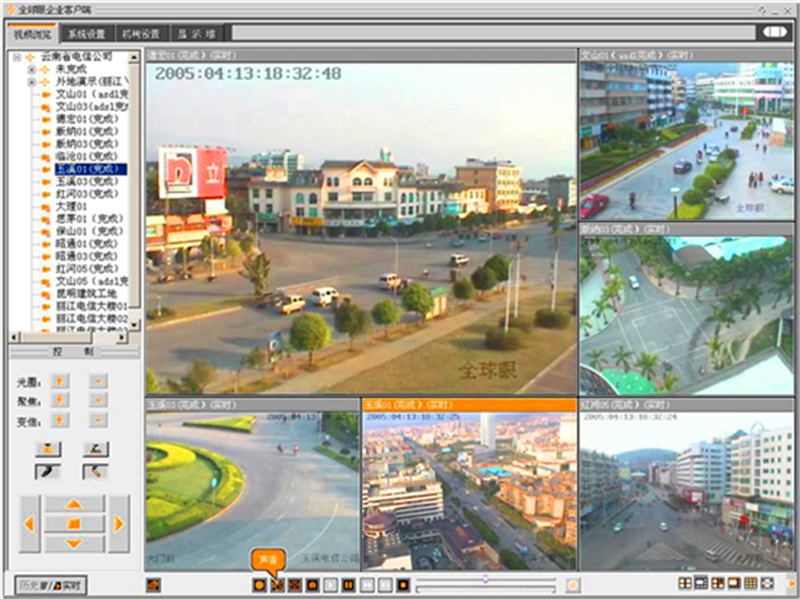Image resolution: width=800 pixels, height=599 pixels.
Task: Expand the 未完成 tree group
Action: [31, 70]
